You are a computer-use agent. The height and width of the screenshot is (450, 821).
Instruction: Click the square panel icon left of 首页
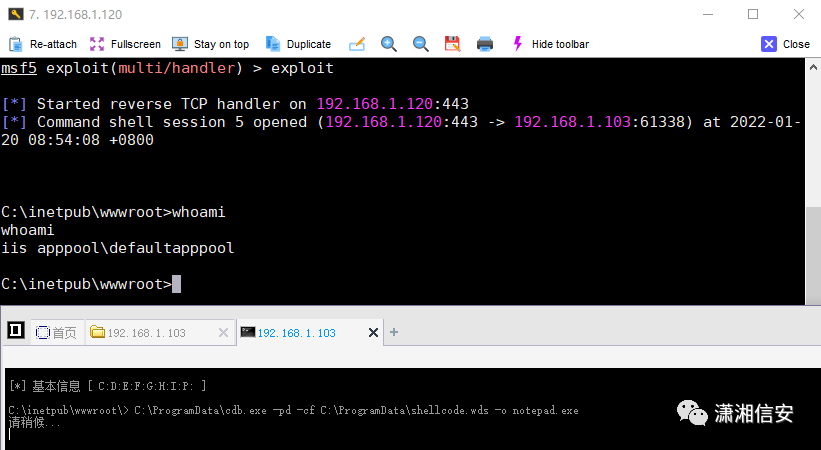pos(16,330)
